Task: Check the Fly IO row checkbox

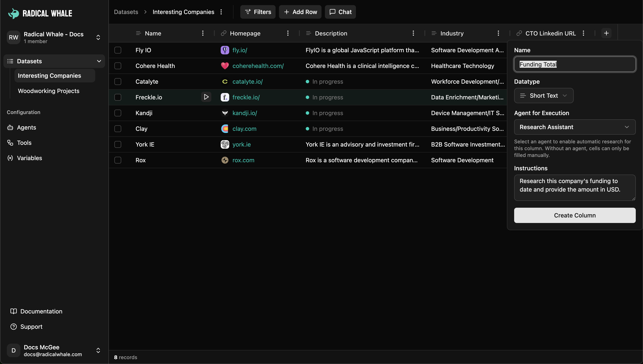Action: 118,50
